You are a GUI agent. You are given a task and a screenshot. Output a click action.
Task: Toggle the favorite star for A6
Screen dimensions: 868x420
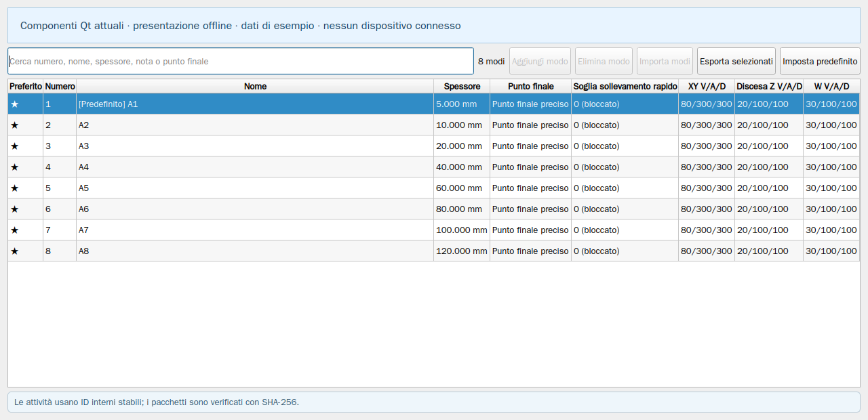pyautogui.click(x=15, y=209)
